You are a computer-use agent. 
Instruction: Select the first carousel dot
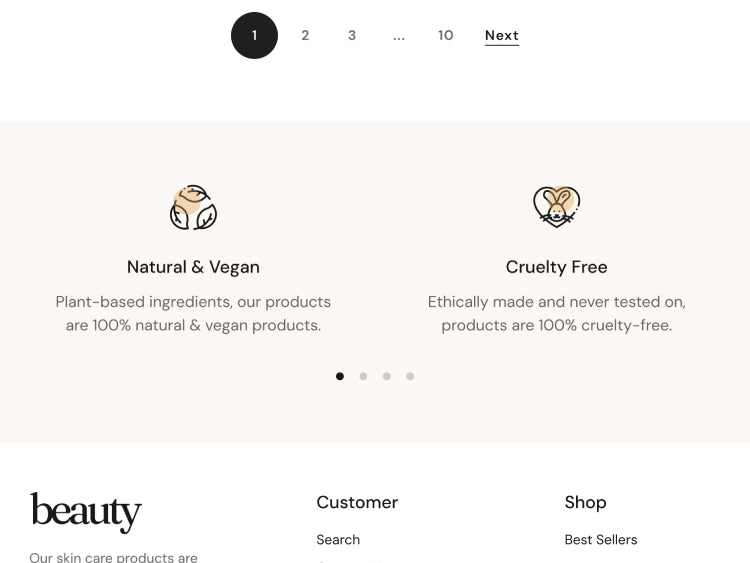[340, 376]
